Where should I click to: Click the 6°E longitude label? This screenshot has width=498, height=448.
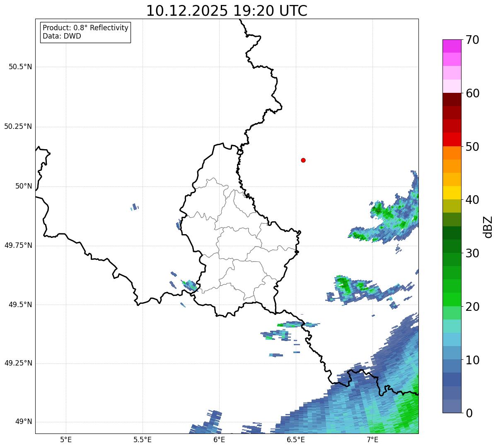click(x=219, y=439)
